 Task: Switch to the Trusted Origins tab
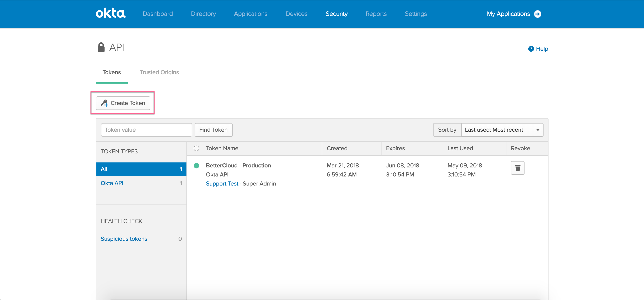pyautogui.click(x=159, y=72)
